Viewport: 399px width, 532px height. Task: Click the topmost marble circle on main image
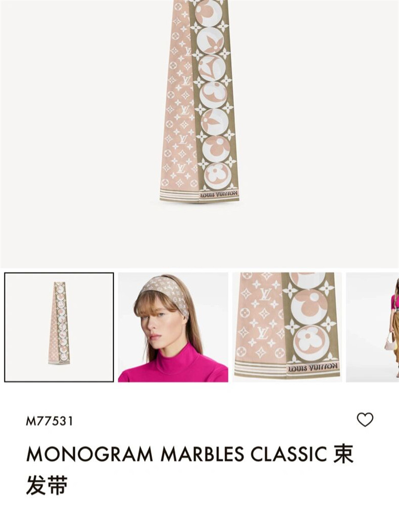[x=209, y=13]
